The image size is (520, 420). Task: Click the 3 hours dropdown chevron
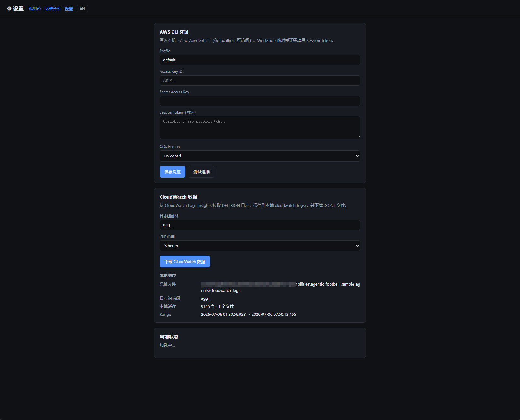coord(357,246)
